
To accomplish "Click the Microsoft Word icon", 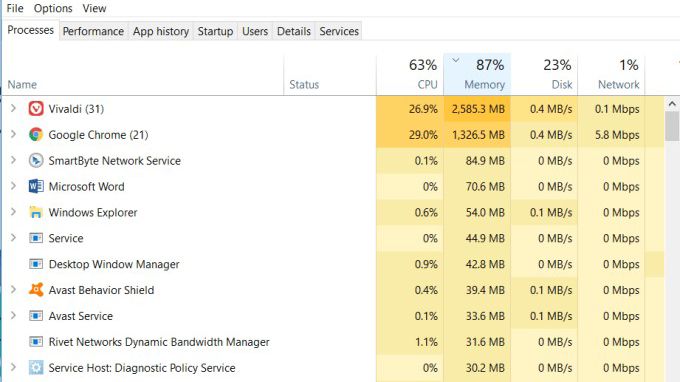I will pos(36,186).
